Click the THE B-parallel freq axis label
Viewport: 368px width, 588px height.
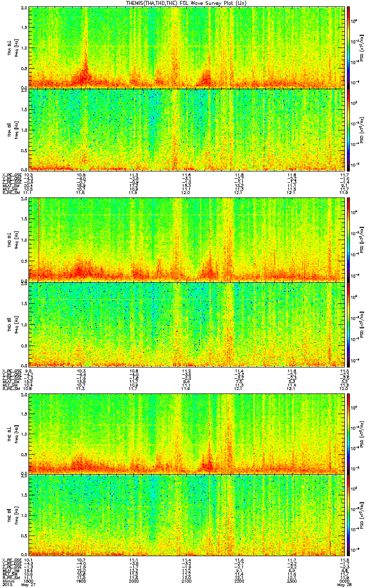tap(15, 514)
